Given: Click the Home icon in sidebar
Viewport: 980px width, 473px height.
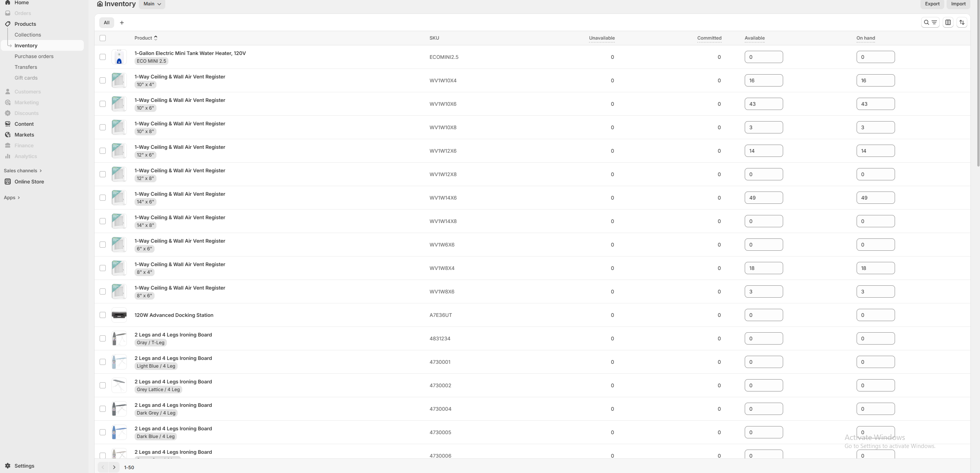Looking at the screenshot, I should coord(8,3).
